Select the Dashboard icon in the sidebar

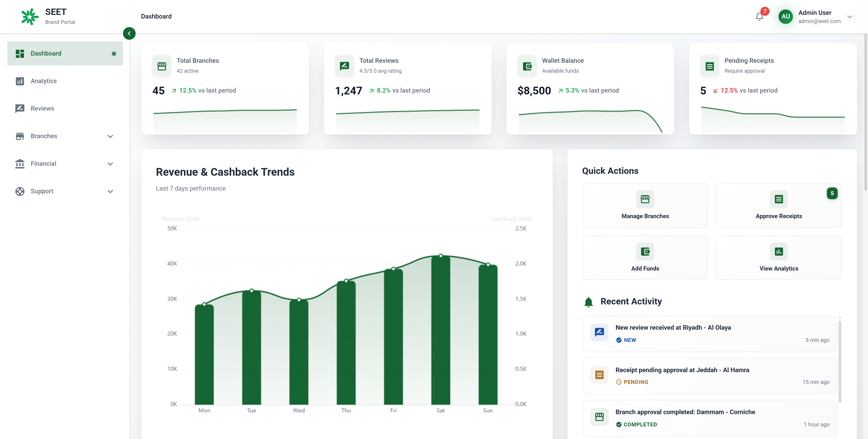[20, 53]
